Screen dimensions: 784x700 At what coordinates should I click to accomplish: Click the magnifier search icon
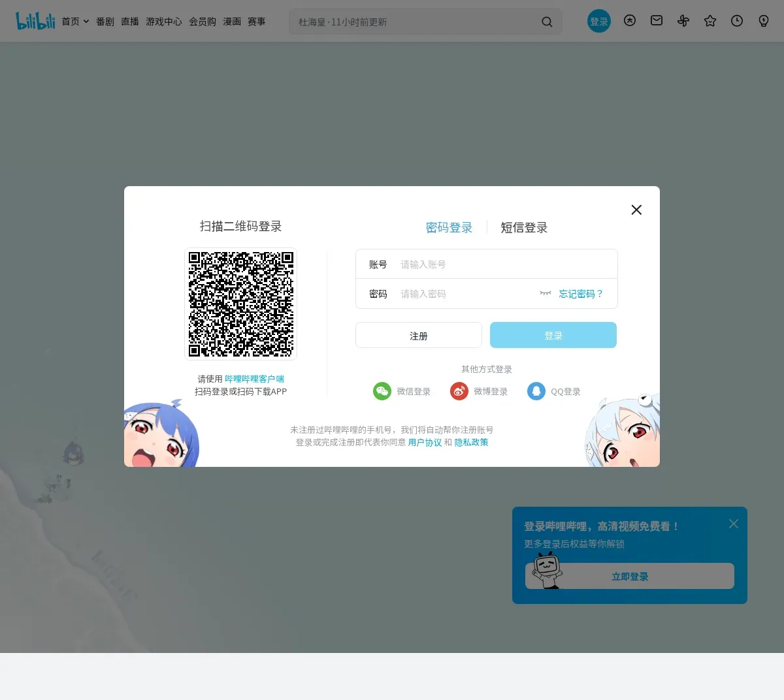547,22
